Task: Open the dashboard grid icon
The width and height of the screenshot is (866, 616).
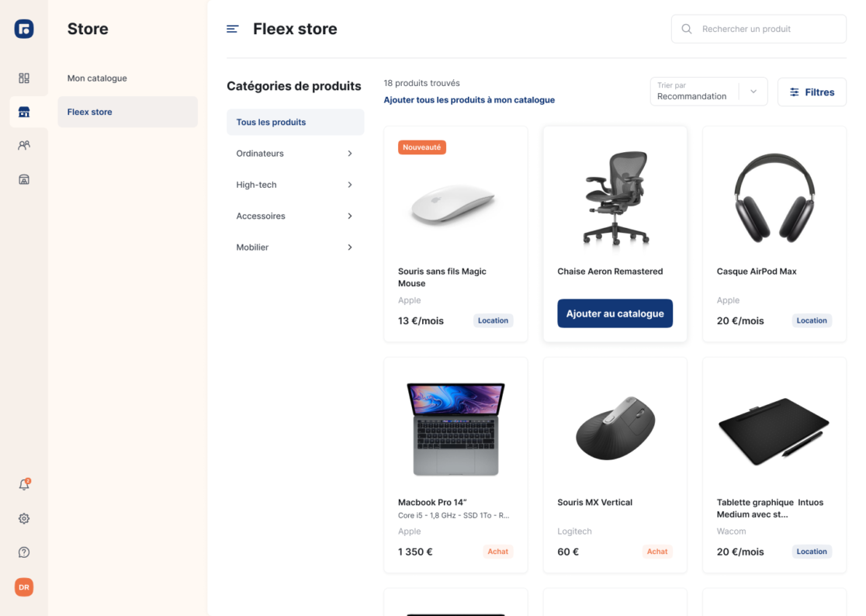Action: (24, 78)
